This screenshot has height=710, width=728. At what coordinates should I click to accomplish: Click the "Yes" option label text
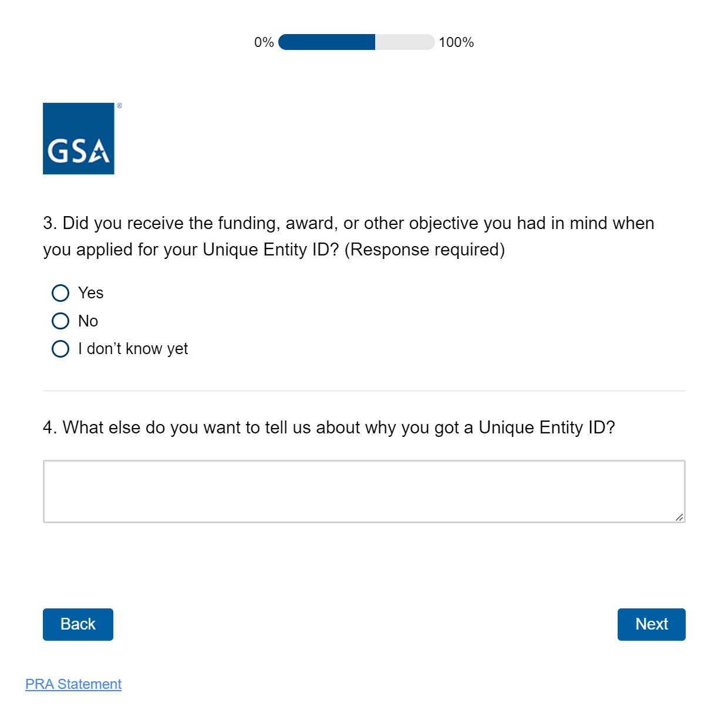pos(91,293)
